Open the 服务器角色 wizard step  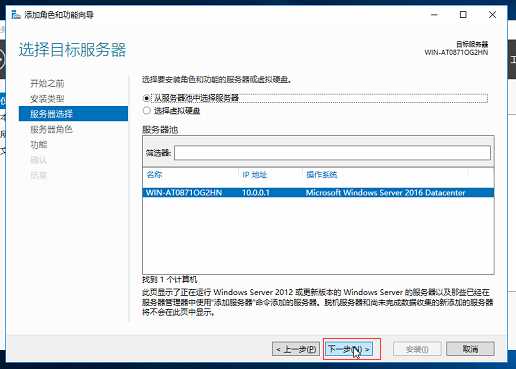pyautogui.click(x=51, y=129)
